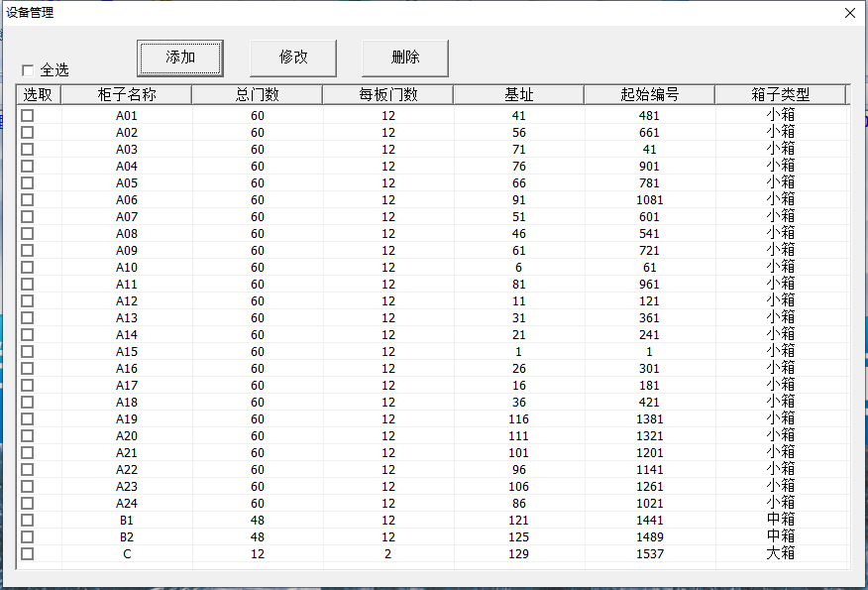Select the cabinet name A14
This screenshot has height=590, width=868.
(127, 335)
